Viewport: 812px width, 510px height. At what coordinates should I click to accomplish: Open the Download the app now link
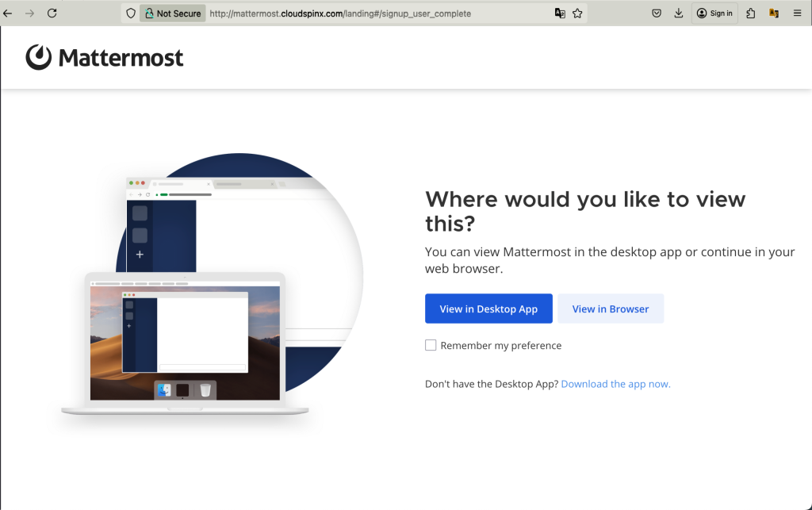point(615,383)
